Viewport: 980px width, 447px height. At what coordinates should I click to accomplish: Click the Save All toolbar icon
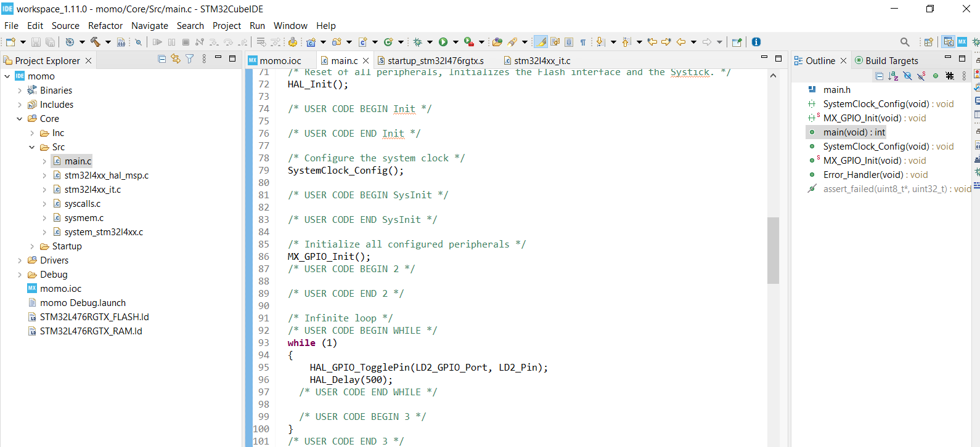pyautogui.click(x=50, y=42)
